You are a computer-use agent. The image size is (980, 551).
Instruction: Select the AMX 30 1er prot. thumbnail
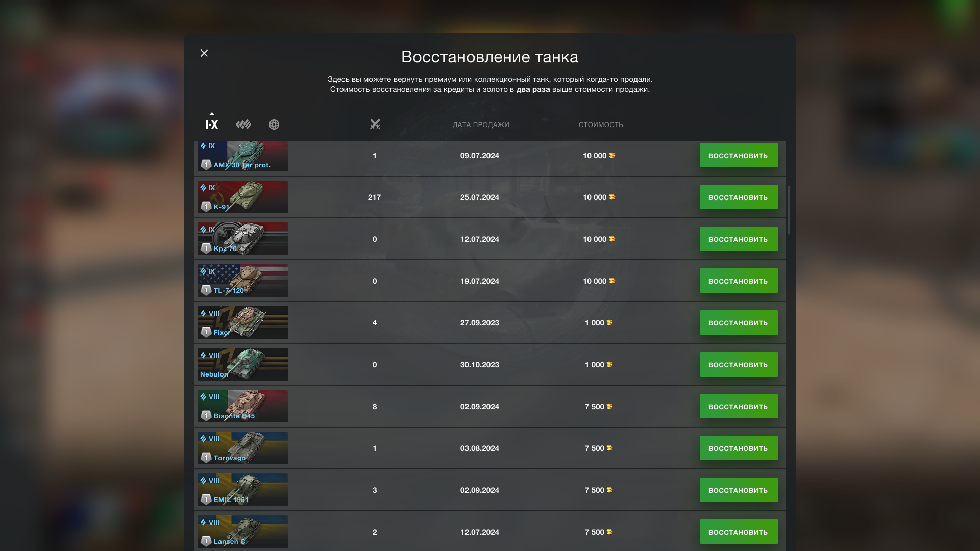tap(243, 156)
